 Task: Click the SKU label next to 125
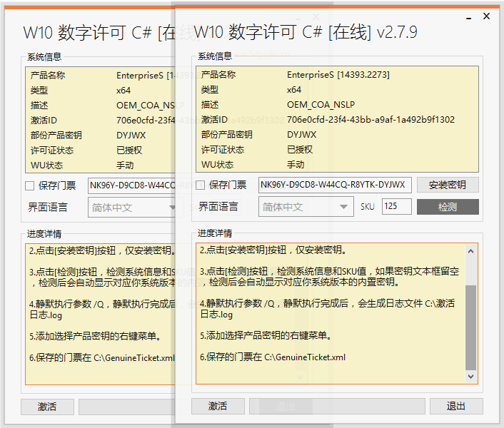(368, 207)
